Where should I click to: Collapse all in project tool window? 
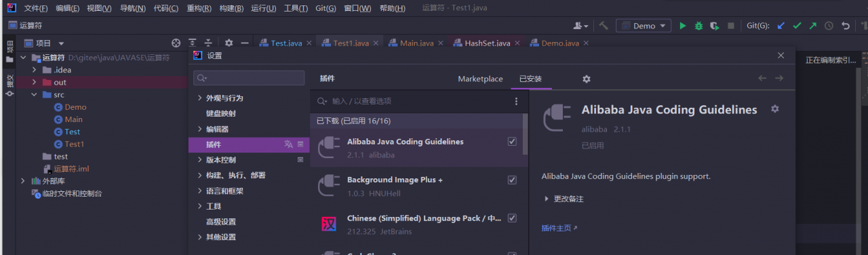pos(208,43)
